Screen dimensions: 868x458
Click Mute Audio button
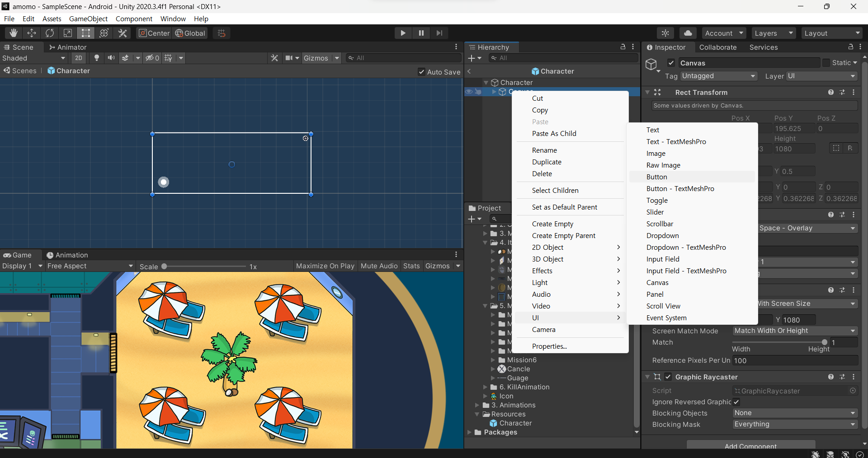coord(379,266)
